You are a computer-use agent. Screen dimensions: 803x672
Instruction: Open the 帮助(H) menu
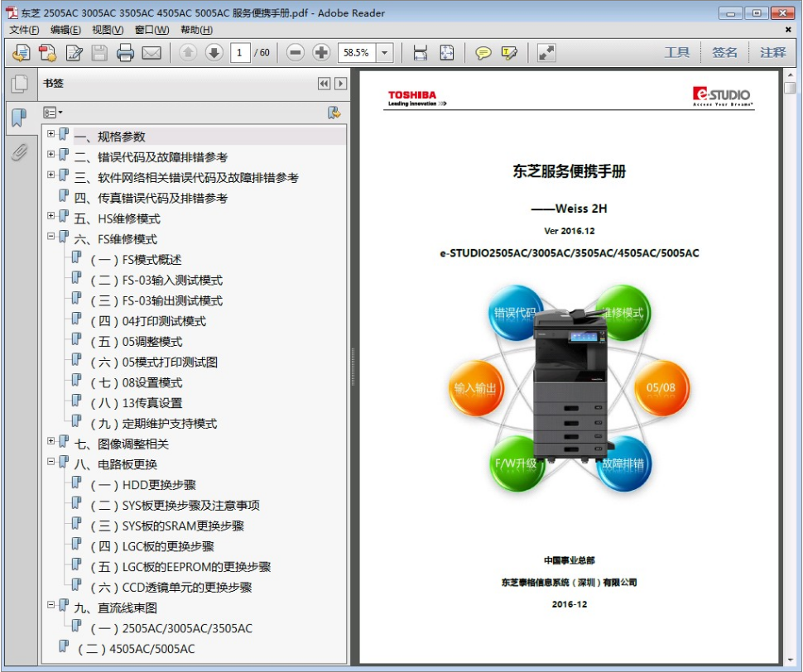pyautogui.click(x=197, y=30)
